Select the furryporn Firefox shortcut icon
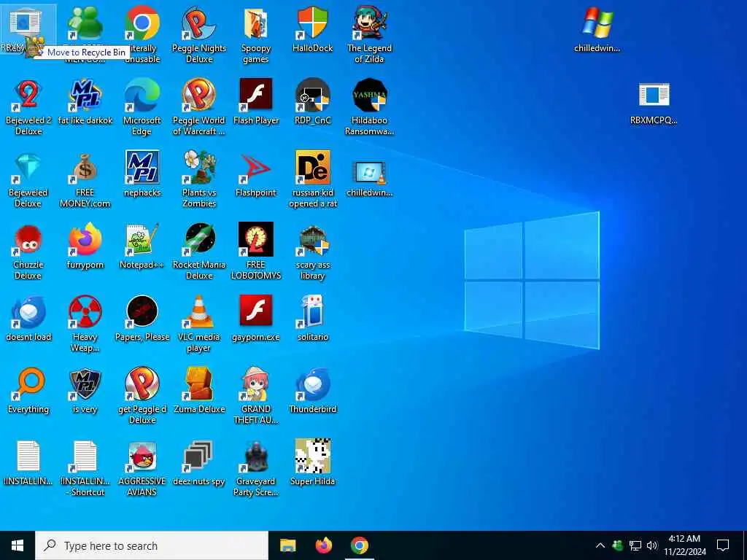The image size is (747, 560). (85, 239)
